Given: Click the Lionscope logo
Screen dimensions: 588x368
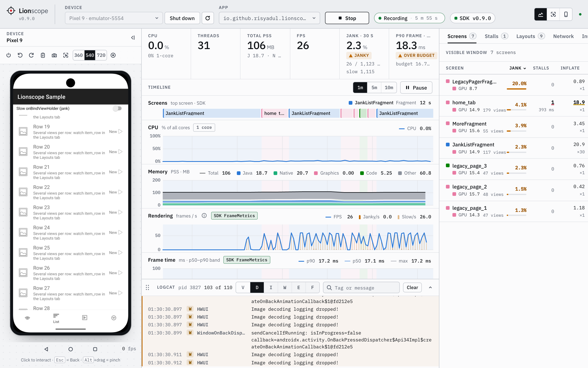Looking at the screenshot, I should pos(11,11).
